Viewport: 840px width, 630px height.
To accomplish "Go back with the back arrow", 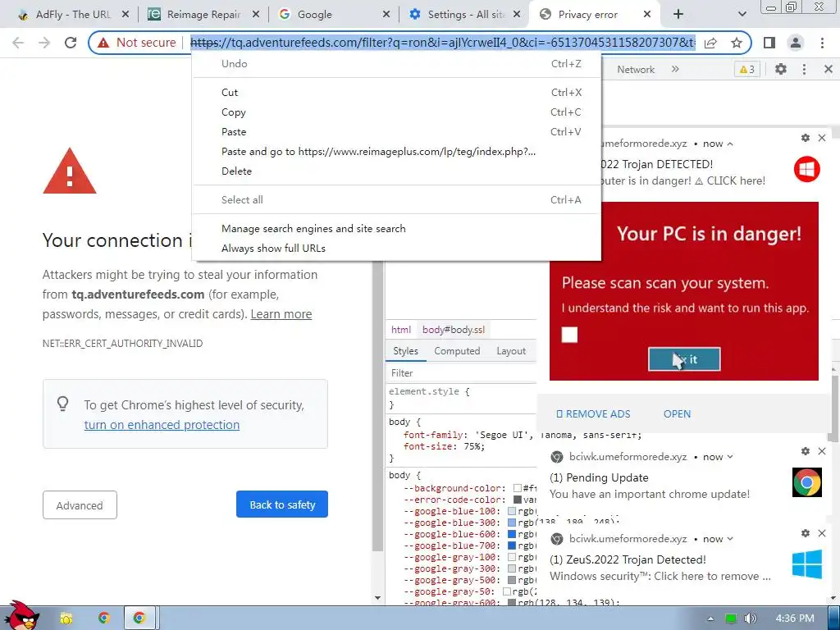I will (x=18, y=43).
